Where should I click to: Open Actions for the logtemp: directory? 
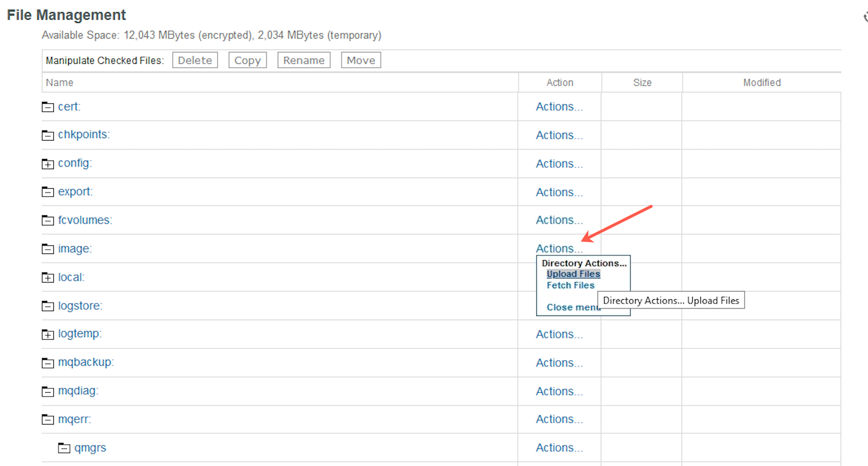click(x=559, y=334)
